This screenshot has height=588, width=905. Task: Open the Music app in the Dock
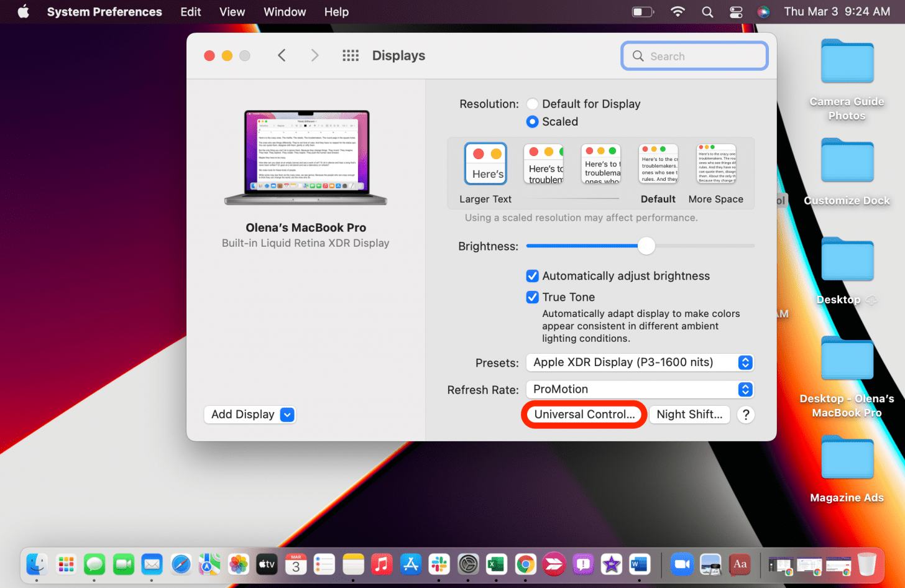point(382,564)
